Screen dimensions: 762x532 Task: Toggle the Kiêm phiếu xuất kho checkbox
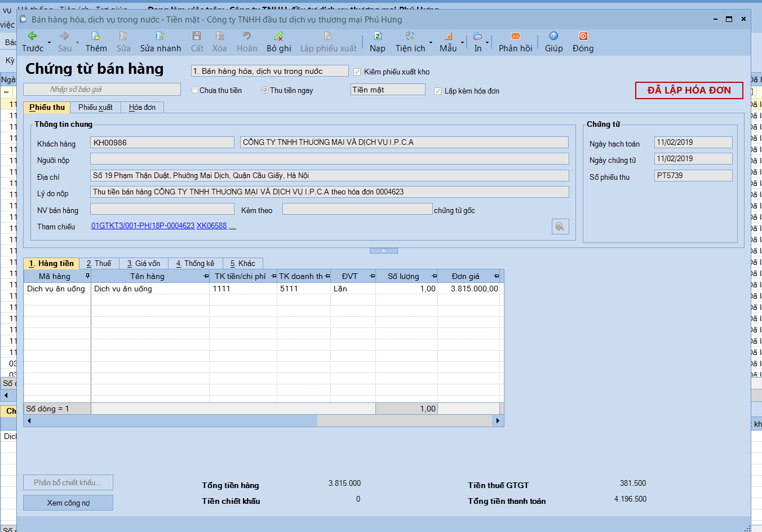click(x=357, y=72)
